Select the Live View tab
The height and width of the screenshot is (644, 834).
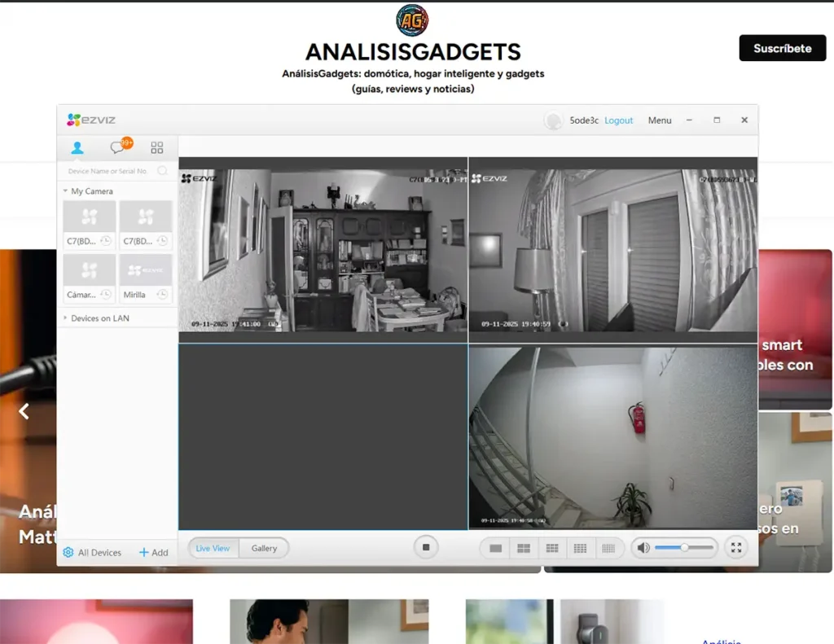[213, 549]
